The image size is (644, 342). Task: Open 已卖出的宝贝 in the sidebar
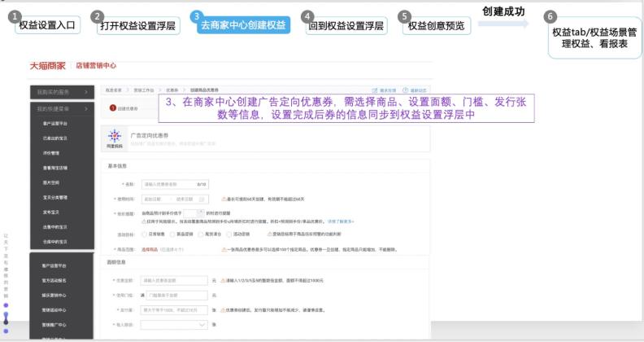pyautogui.click(x=55, y=138)
